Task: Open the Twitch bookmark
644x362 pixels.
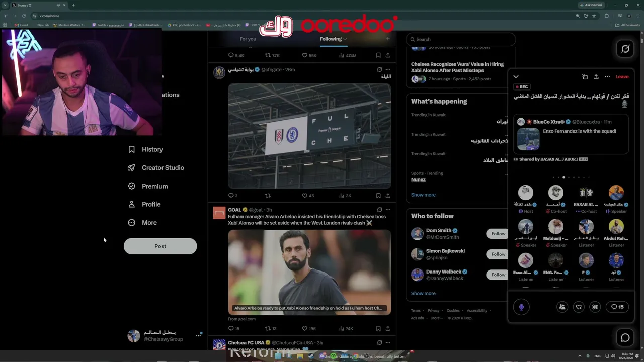Action: [x=108, y=25]
